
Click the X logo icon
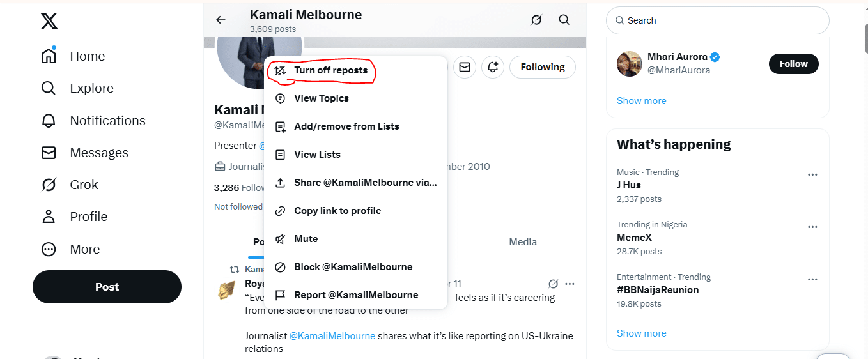pyautogui.click(x=49, y=22)
